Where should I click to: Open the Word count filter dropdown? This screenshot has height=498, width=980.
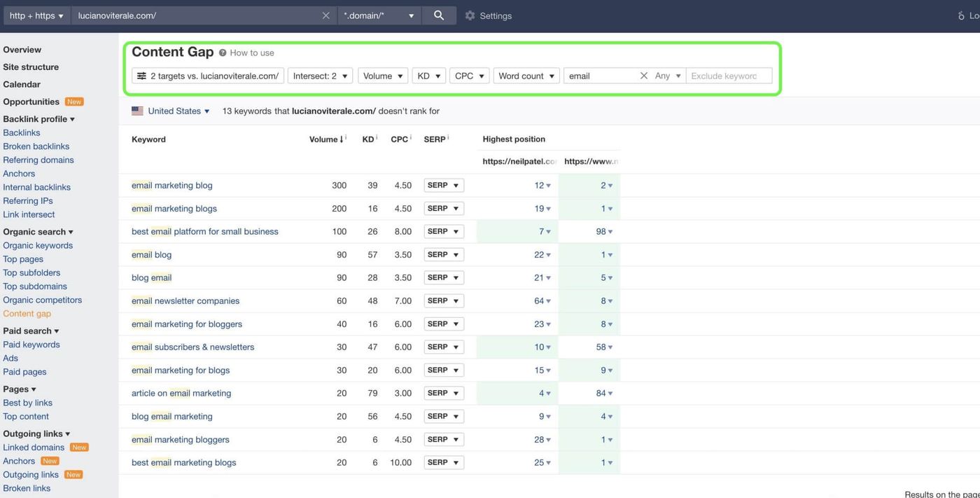click(526, 76)
